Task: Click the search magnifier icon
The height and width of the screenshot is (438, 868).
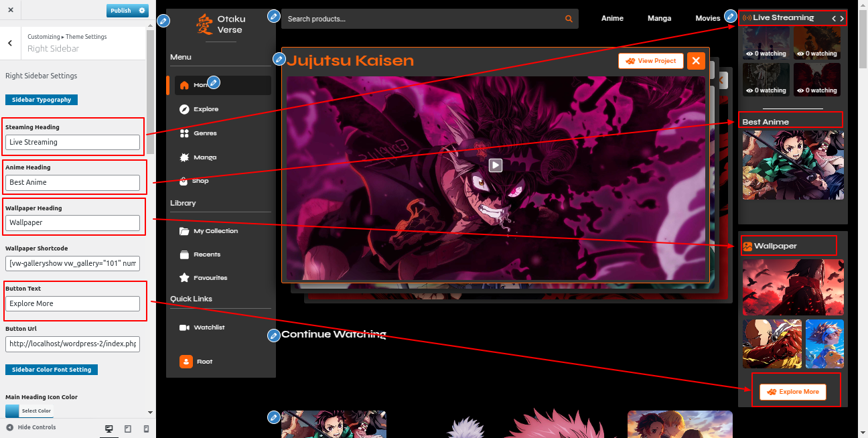Action: click(x=569, y=19)
